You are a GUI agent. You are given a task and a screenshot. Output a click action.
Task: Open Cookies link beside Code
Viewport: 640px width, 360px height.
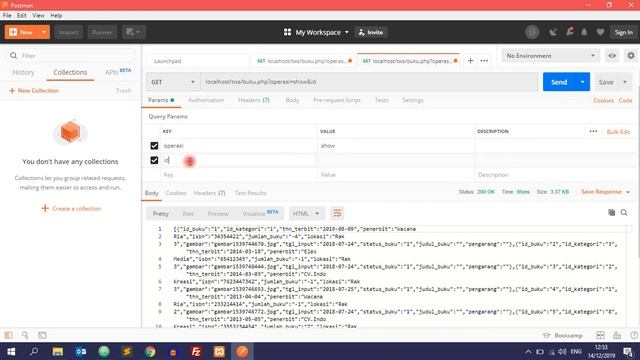[603, 100]
